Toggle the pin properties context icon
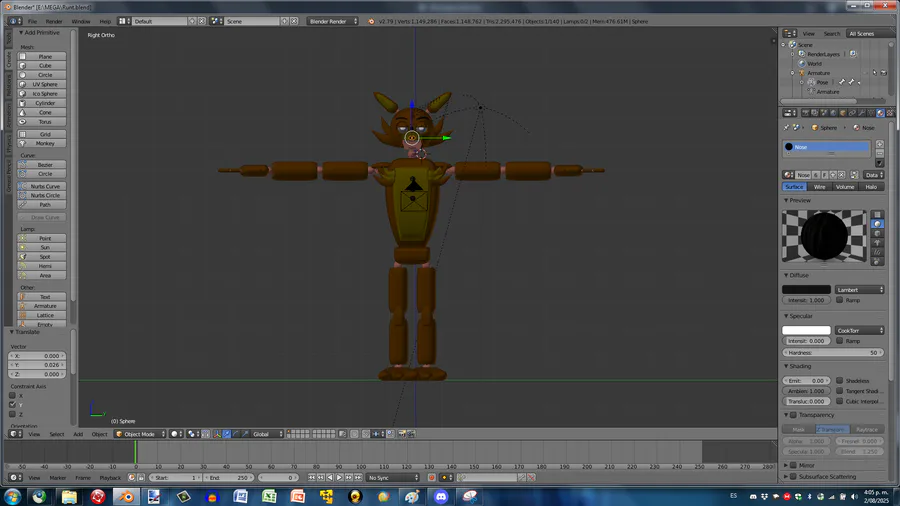The height and width of the screenshot is (506, 900). pyautogui.click(x=786, y=127)
